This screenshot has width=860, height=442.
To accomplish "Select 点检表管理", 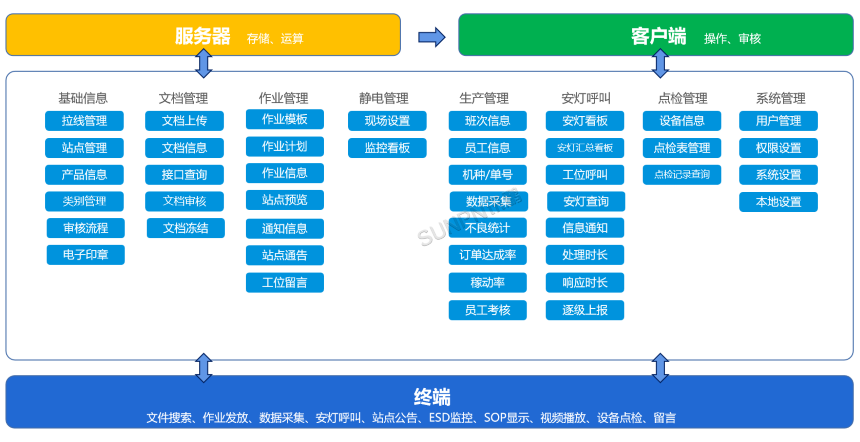I will point(682,148).
